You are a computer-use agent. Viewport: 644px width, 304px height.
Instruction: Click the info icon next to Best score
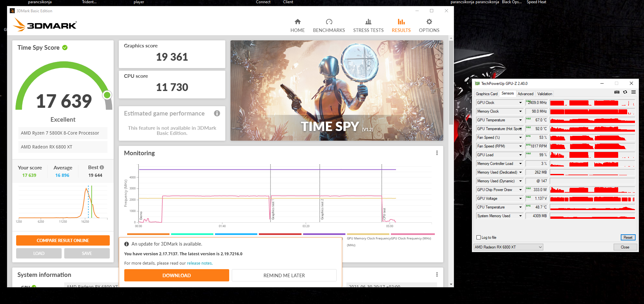pyautogui.click(x=102, y=167)
